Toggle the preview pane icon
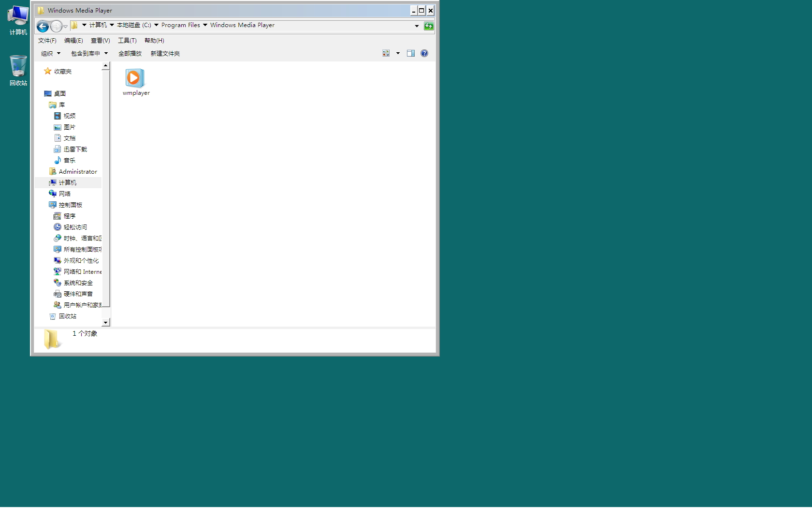This screenshot has width=812, height=508. [x=411, y=53]
